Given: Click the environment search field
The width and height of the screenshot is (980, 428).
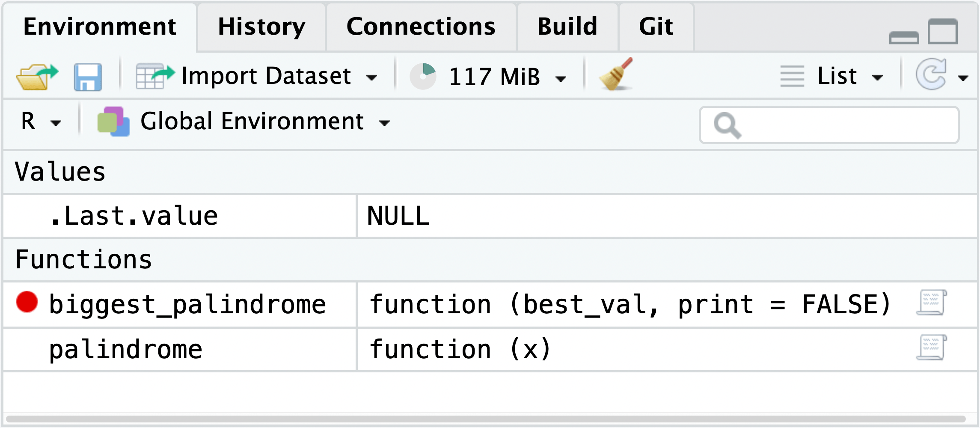Looking at the screenshot, I should (830, 124).
